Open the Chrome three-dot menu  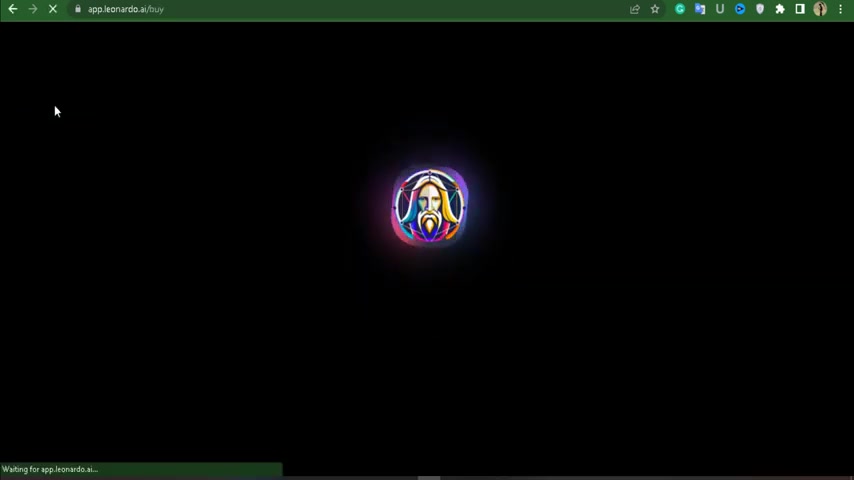(x=840, y=9)
